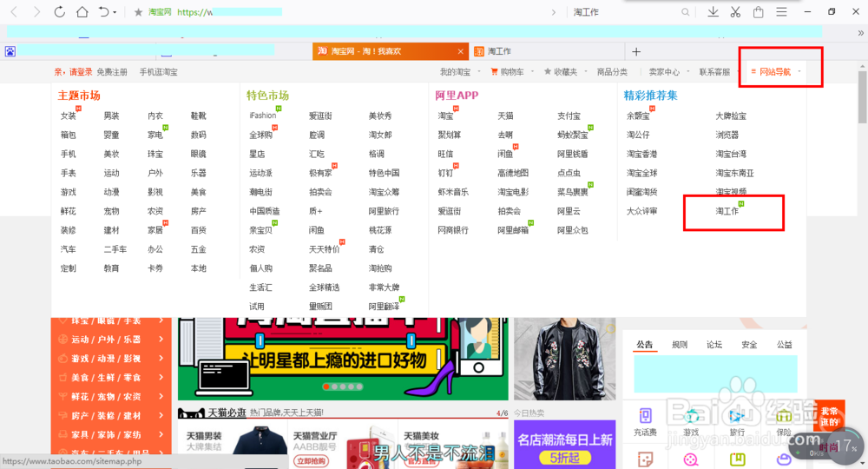
Task: Open a new tab with plus
Action: click(x=636, y=51)
